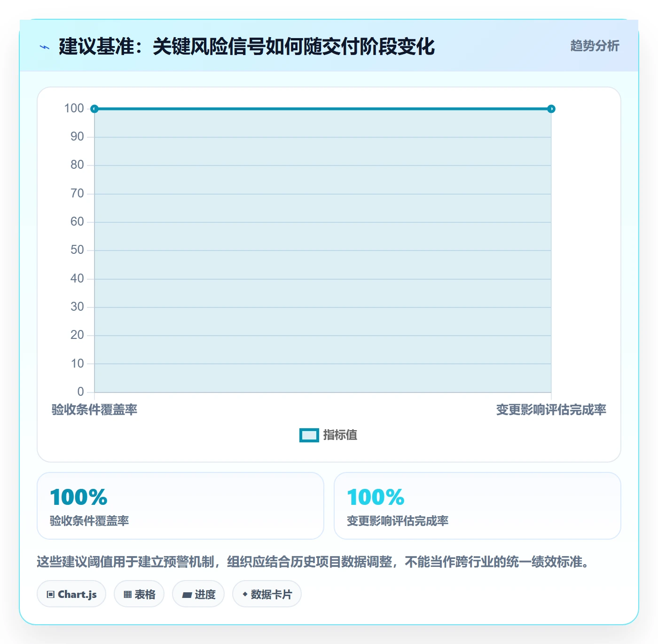658x644 pixels.
Task: Toggle the 指标值 legend color box
Action: point(309,435)
